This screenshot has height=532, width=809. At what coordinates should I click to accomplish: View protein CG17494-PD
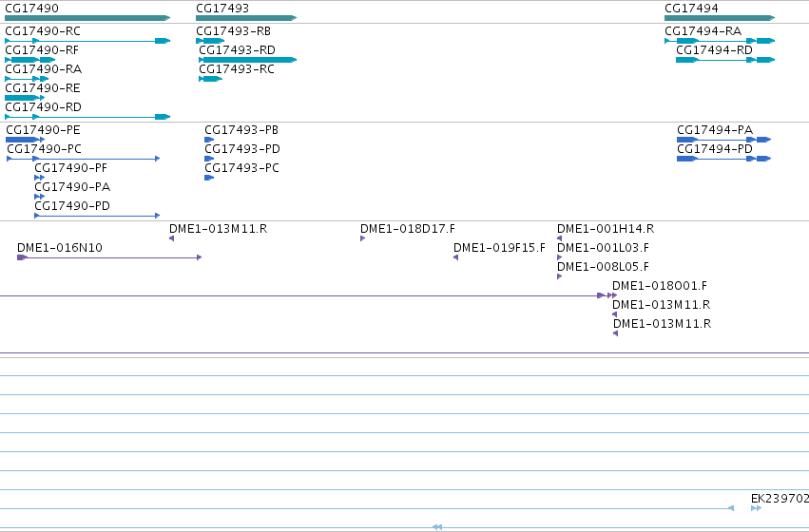[715, 149]
